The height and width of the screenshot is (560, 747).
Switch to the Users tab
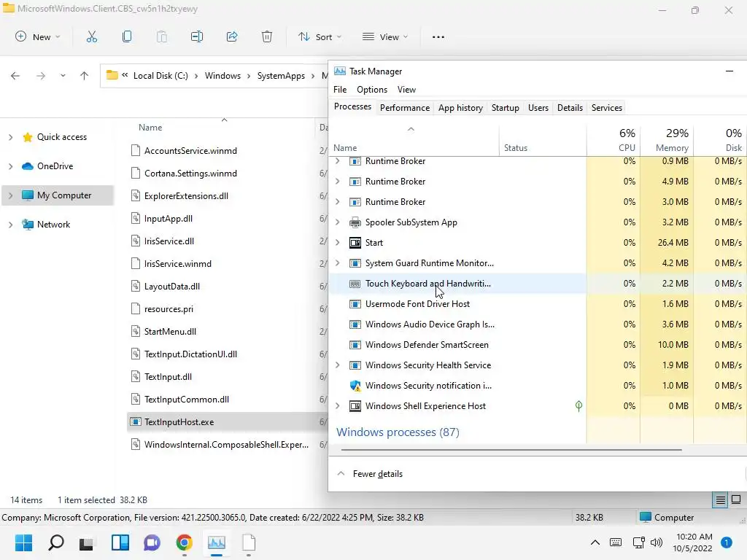[x=538, y=108]
